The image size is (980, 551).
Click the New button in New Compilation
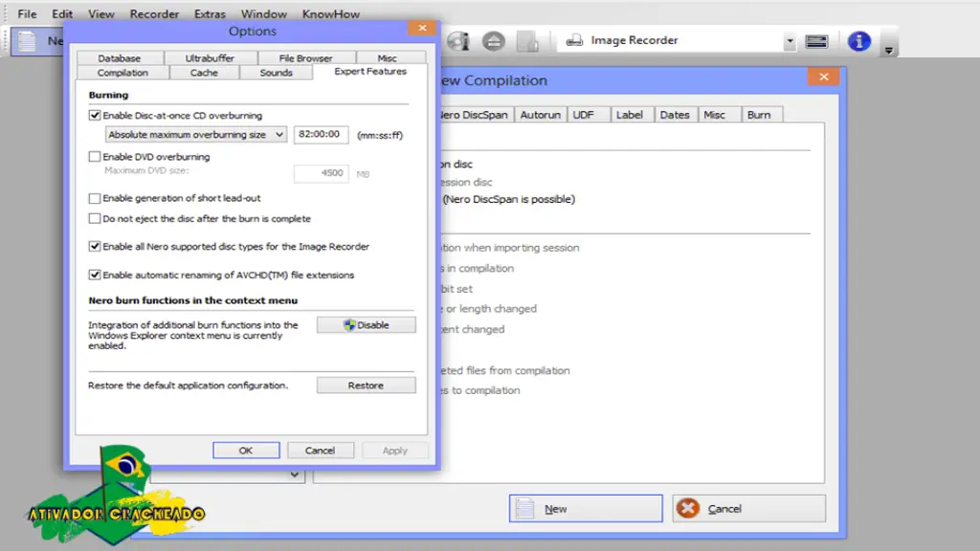[586, 509]
